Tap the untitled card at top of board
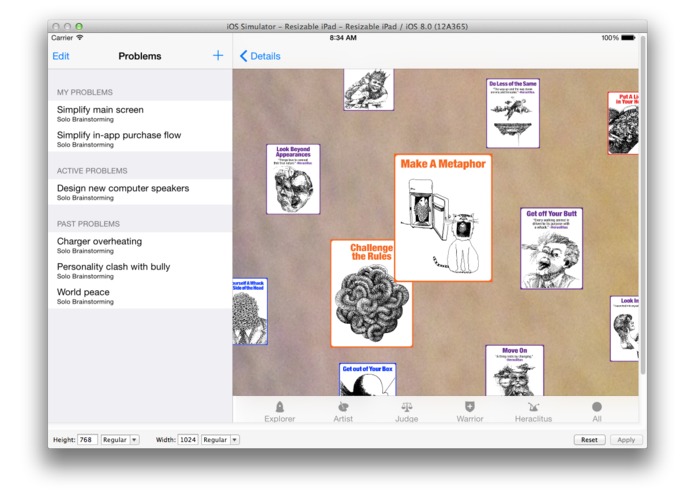695x494 pixels. pos(368,89)
